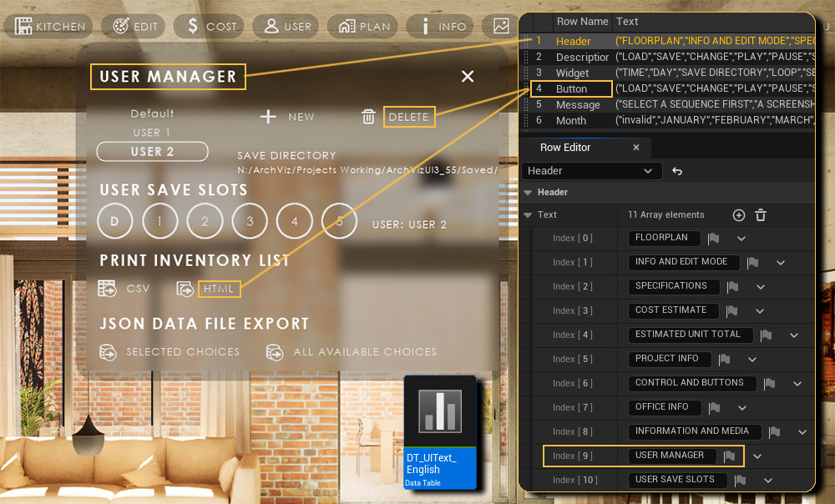Screen dimensions: 835x504
Task: Click the Selected Choices JSON export icon
Action: click(x=107, y=352)
